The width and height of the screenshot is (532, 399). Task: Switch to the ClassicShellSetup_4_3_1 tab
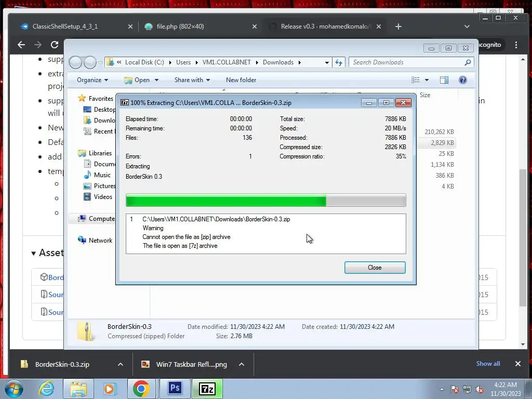pos(65,26)
